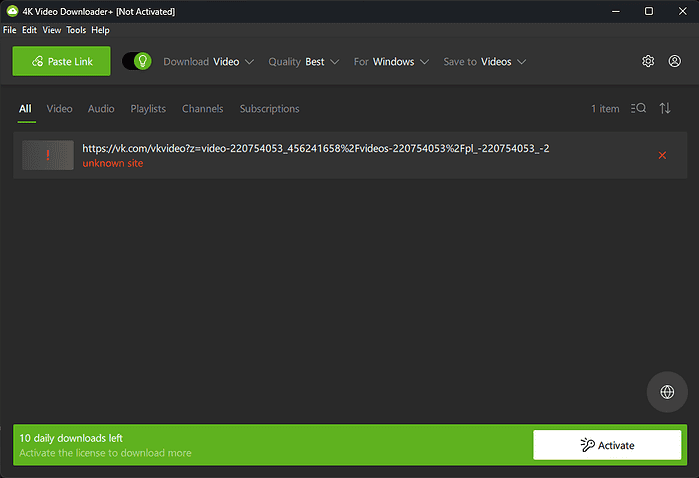Open the Help menu
This screenshot has height=478, width=699.
pos(100,30)
